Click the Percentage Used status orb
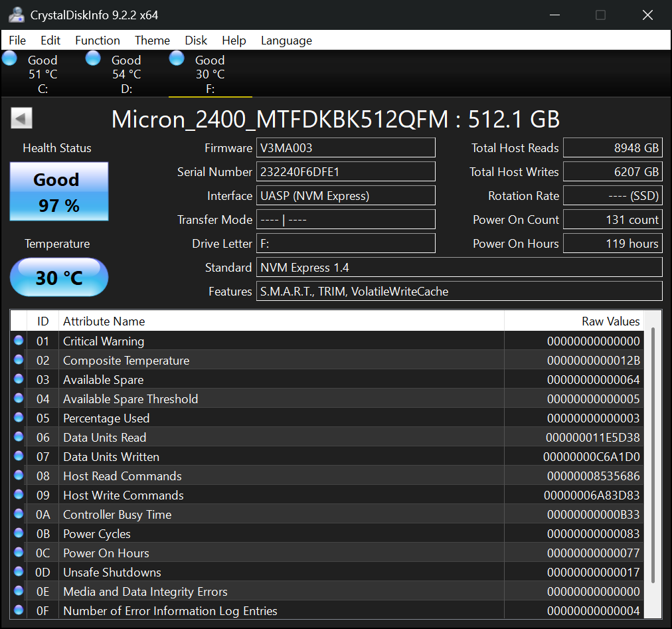 tap(19, 418)
